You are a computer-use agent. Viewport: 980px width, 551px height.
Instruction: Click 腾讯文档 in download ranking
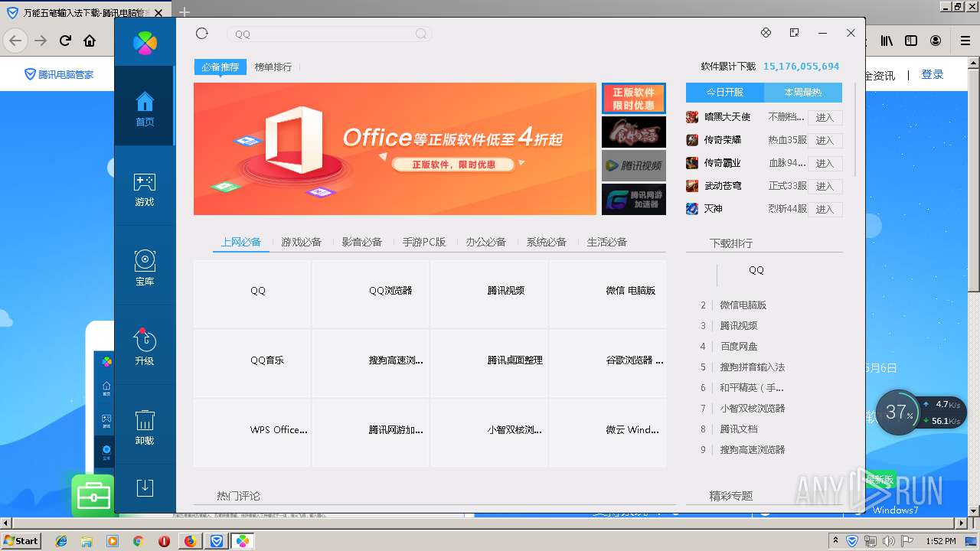[739, 429]
